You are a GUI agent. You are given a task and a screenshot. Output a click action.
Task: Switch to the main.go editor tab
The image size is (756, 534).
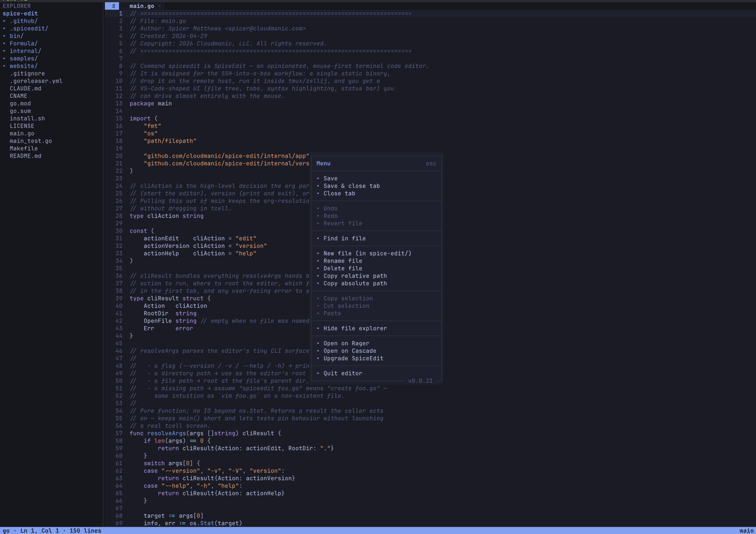coord(142,6)
